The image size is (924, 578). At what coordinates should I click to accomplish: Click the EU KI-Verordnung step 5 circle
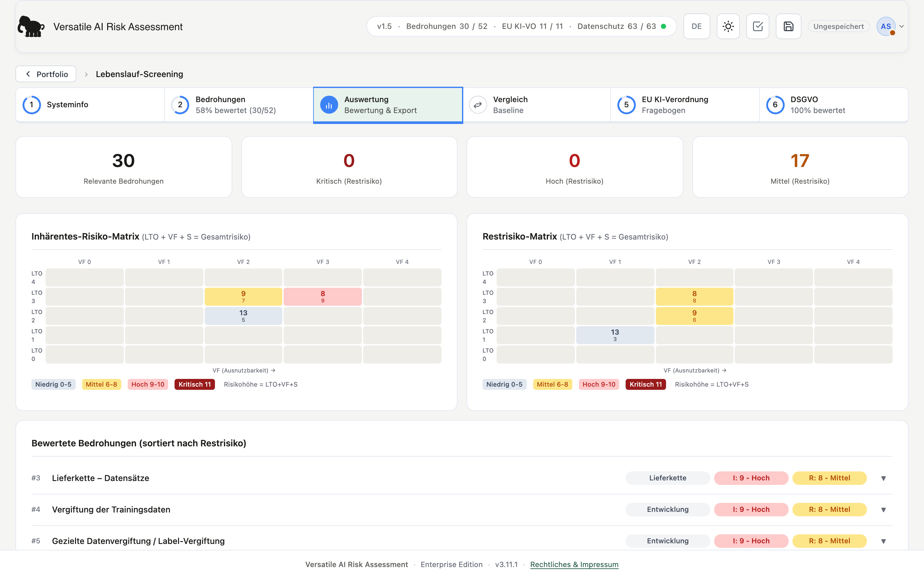tap(627, 105)
